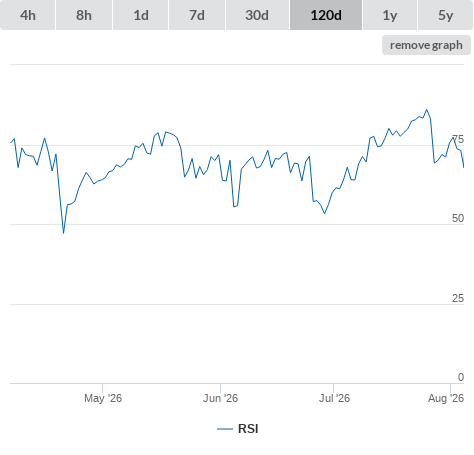This screenshot has width=474, height=455.
Task: Switch to the 8h time range
Action: click(x=84, y=15)
